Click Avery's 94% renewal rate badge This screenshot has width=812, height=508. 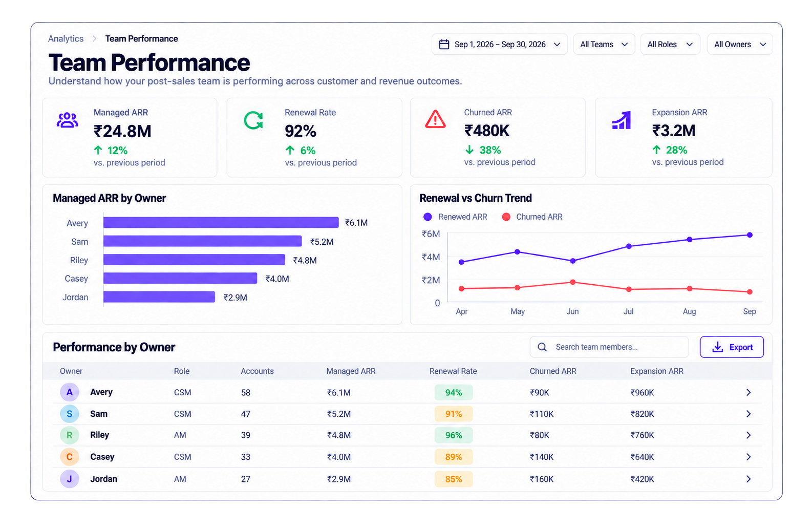pyautogui.click(x=454, y=393)
